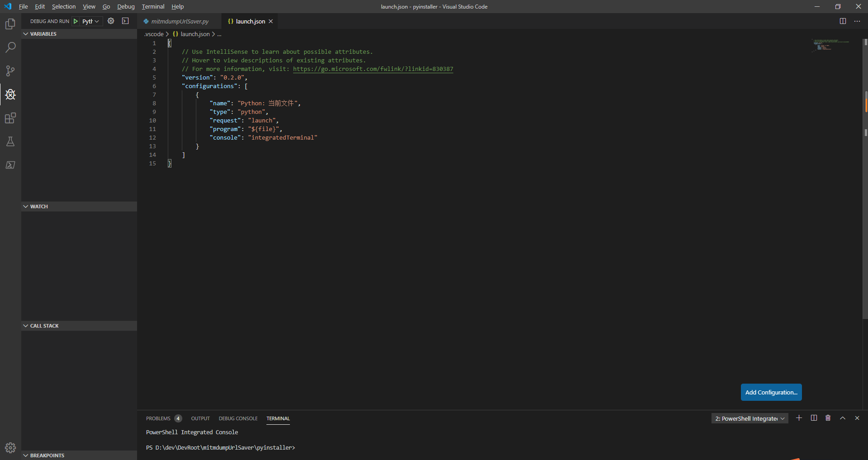Open the Debug Console icon in debug toolbar
The height and width of the screenshot is (460, 868).
tap(125, 21)
